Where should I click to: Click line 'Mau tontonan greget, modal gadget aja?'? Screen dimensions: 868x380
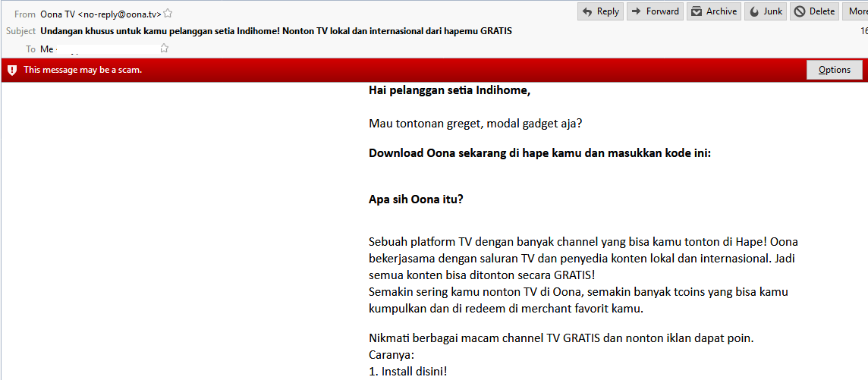coord(476,124)
